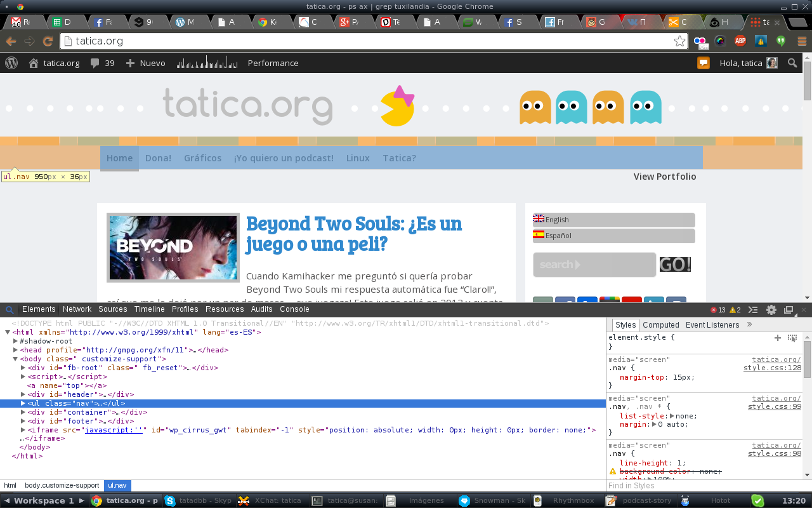Open the Gráficos navigation link
Screen dimensions: 812x508
pos(203,158)
